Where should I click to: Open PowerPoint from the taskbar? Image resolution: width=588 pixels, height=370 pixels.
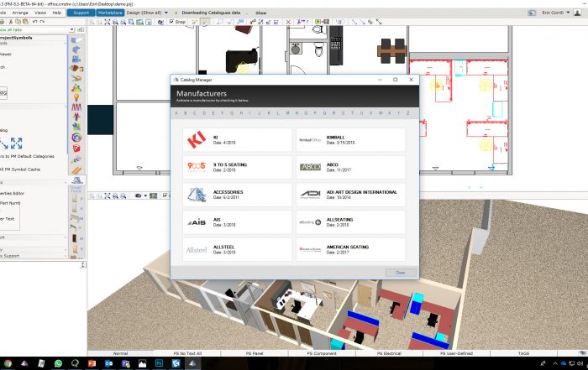tap(92, 363)
